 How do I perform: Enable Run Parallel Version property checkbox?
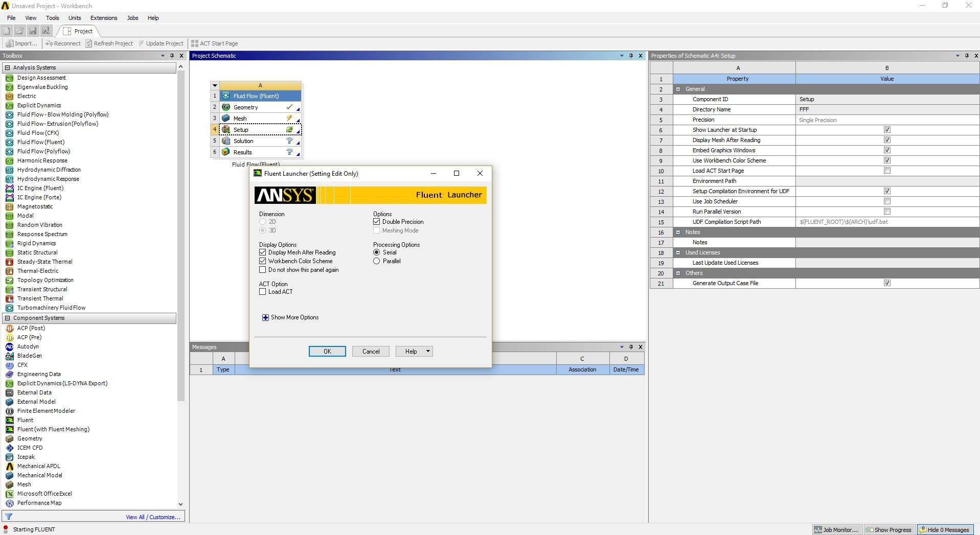[x=887, y=212]
